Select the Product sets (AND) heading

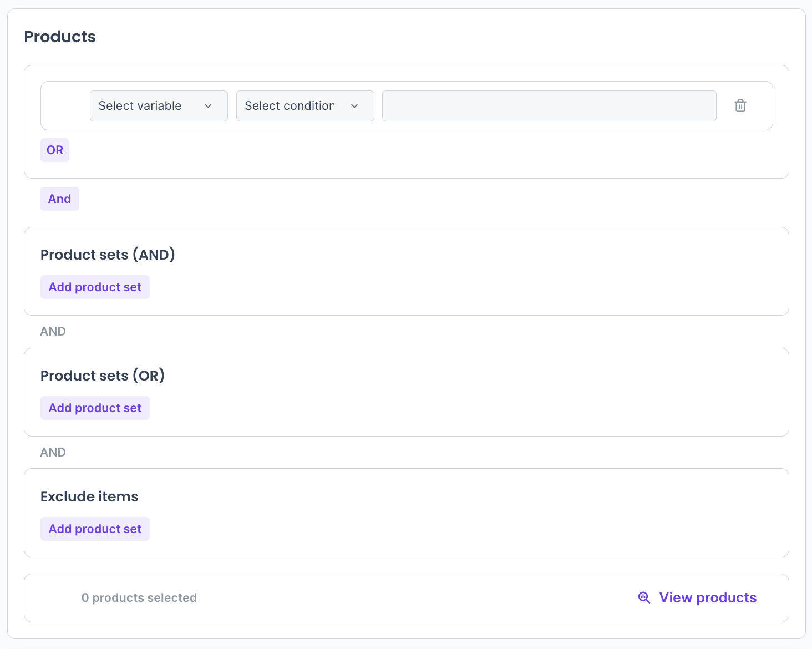108,255
